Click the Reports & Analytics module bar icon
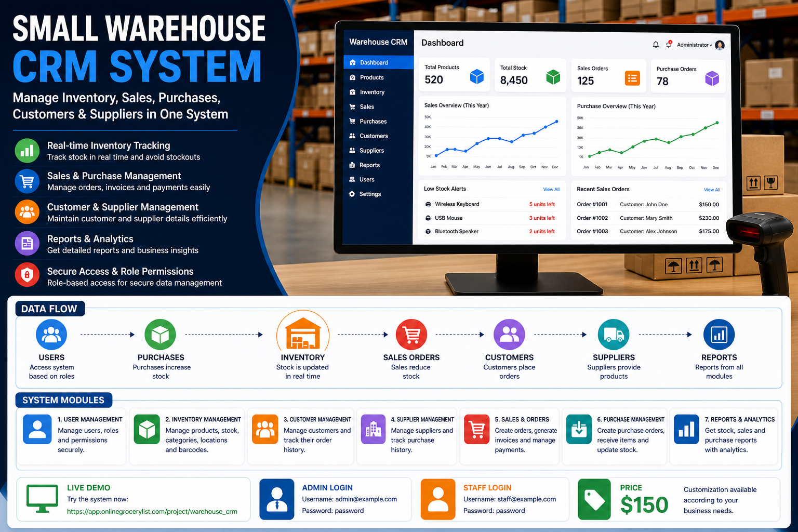The image size is (798, 532). coord(687,429)
